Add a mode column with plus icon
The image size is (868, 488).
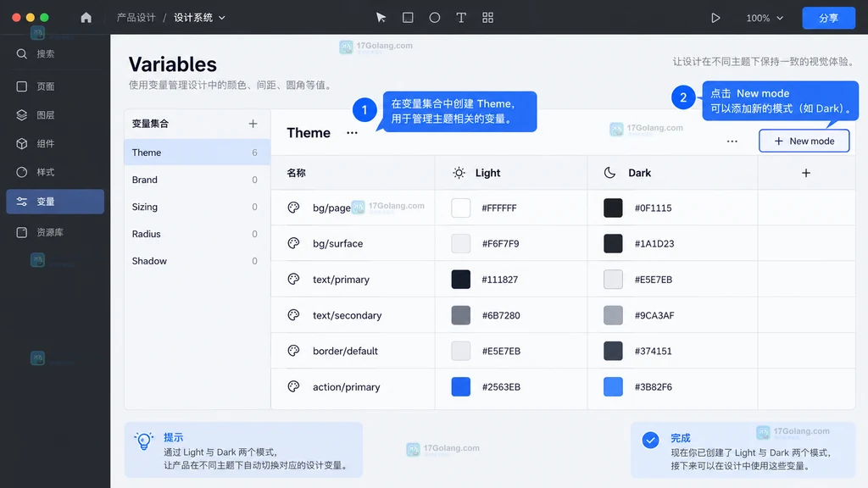806,173
